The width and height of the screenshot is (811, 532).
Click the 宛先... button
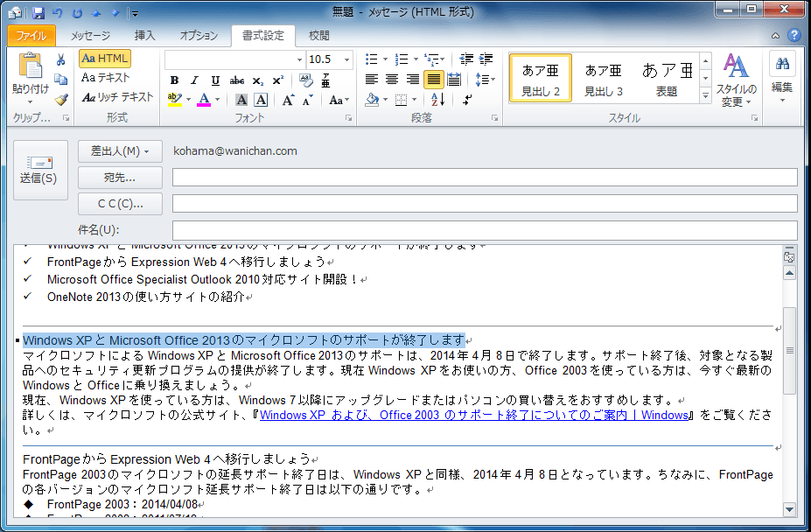point(120,178)
